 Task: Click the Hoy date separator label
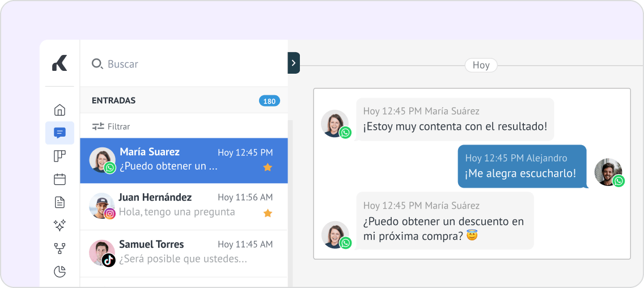point(481,65)
